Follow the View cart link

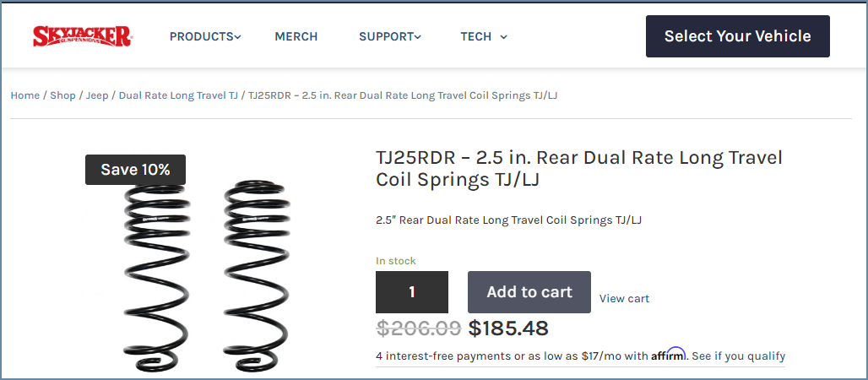pos(624,298)
